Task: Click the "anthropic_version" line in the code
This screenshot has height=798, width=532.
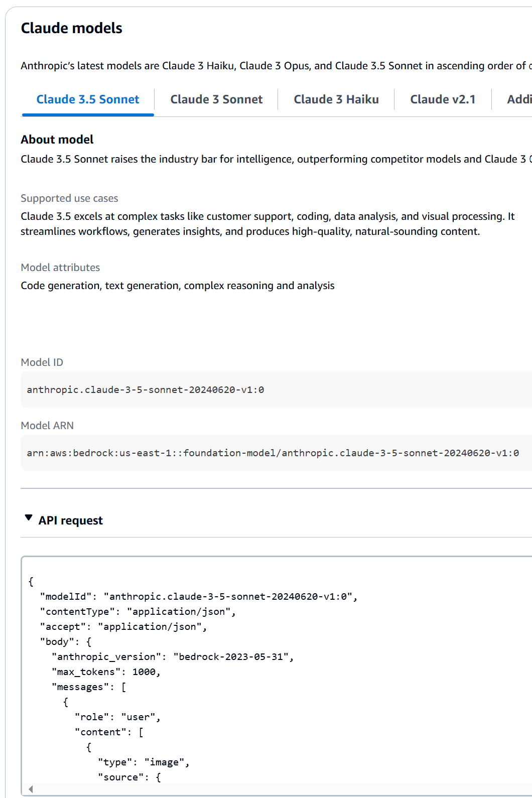Action: 173,657
